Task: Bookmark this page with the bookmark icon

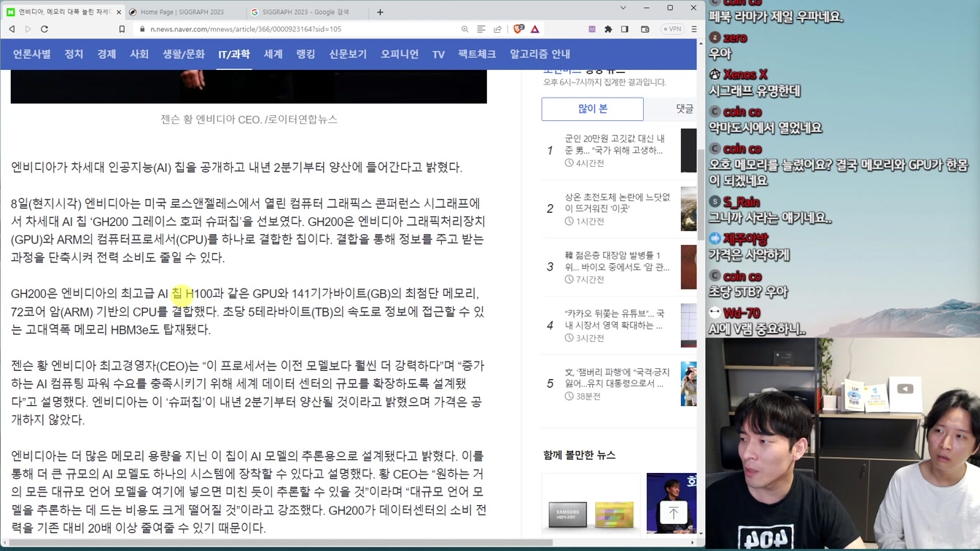Action: 122,29
